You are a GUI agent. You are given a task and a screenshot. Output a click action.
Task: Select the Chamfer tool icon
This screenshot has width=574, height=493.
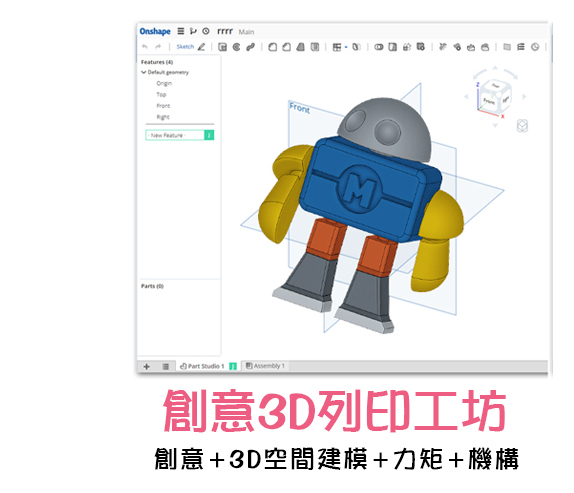point(287,47)
